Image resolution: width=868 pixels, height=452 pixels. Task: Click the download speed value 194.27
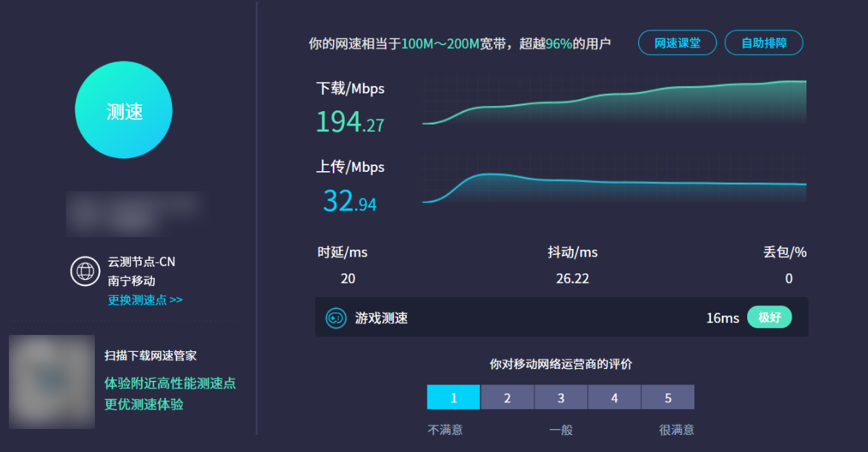(x=350, y=122)
